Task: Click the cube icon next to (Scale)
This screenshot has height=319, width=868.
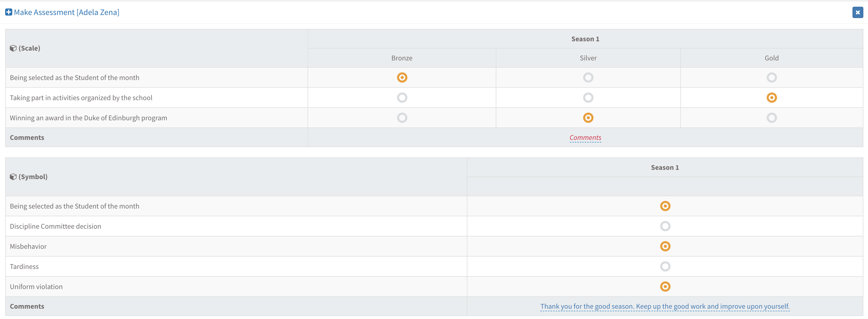Action: click(13, 49)
